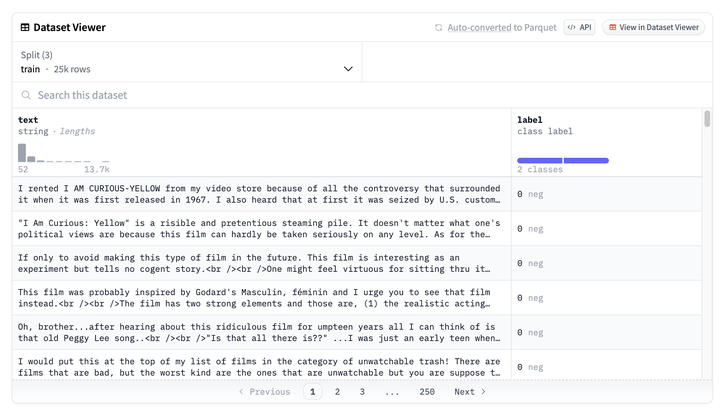Click the Dataset Viewer grid icon
The height and width of the screenshot is (413, 720).
coord(26,28)
